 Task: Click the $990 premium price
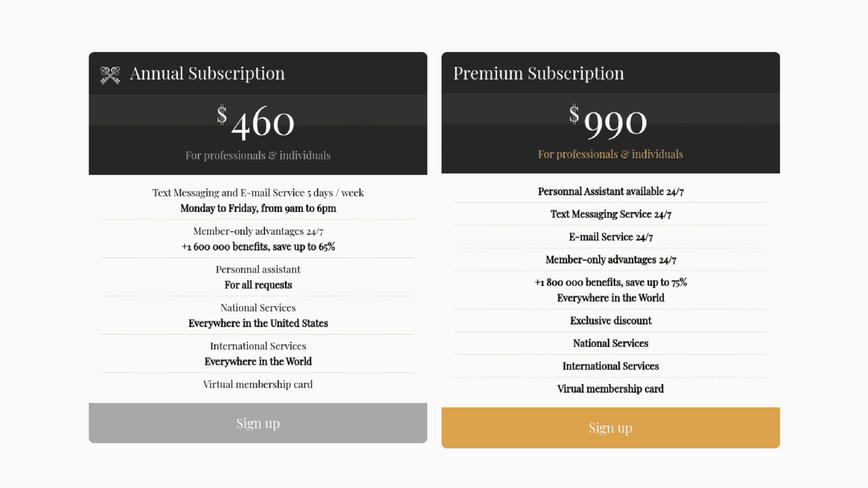609,121
